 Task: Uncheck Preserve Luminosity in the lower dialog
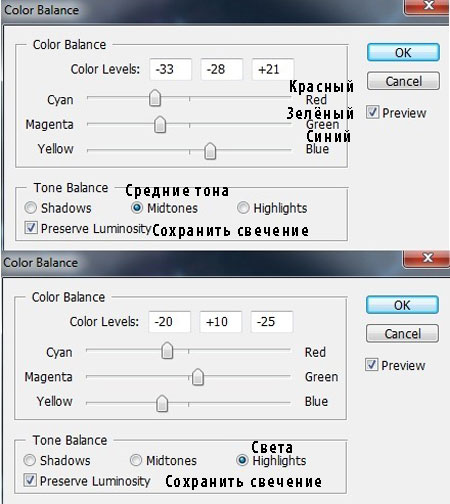30,481
